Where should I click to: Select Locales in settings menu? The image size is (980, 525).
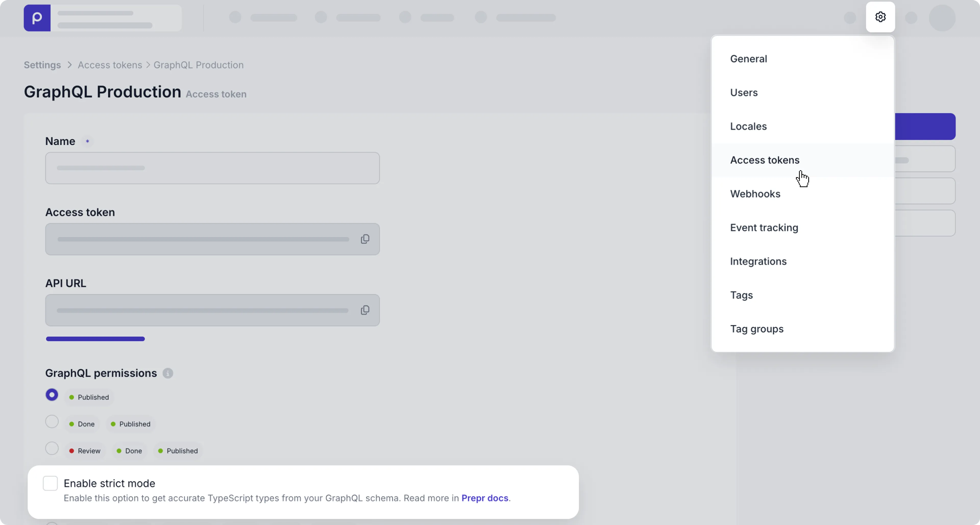748,126
